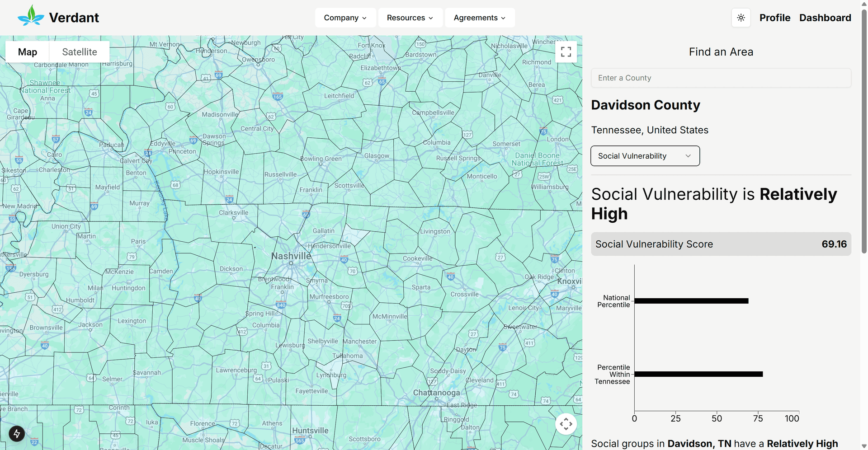Open the Agreements menu
The image size is (868, 450).
[x=480, y=18]
